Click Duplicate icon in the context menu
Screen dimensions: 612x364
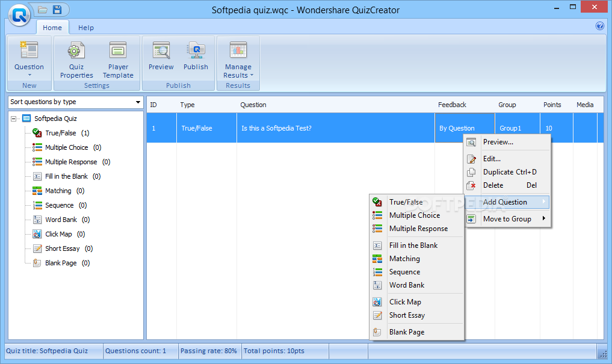tap(472, 173)
